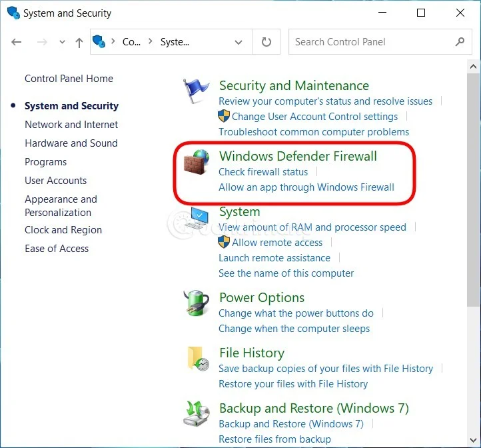The image size is (481, 448).
Task: Click the Security and Maintenance flag icon
Action: point(196,91)
